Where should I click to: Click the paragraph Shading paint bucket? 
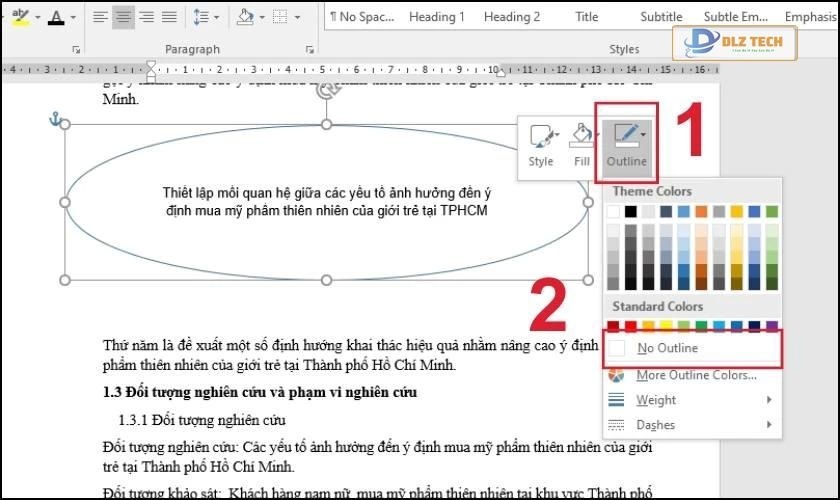(244, 17)
